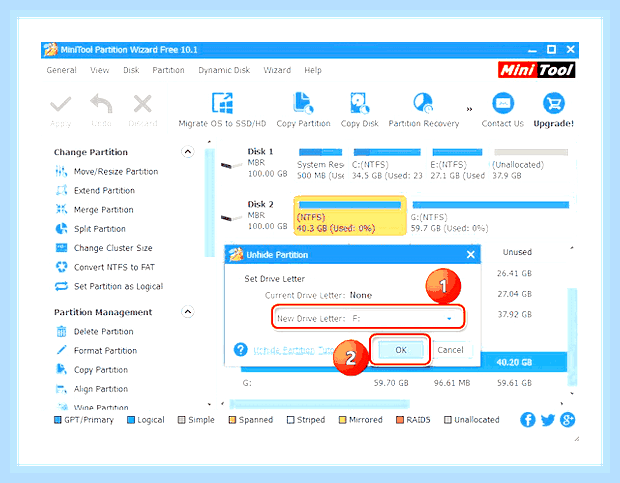Select Disk 2 entry
This screenshot has width=620, height=483.
254,215
